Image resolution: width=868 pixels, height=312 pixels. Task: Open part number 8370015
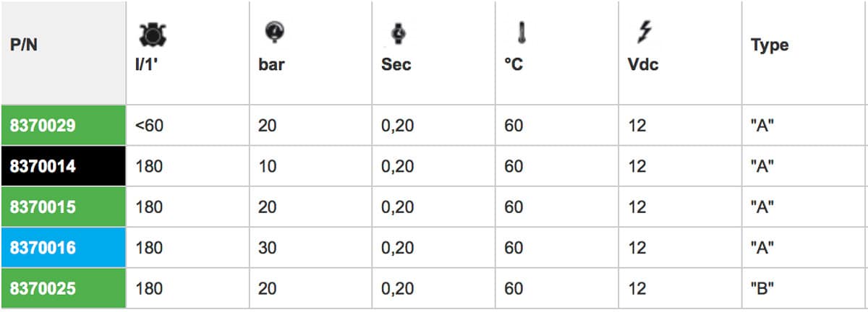(43, 207)
